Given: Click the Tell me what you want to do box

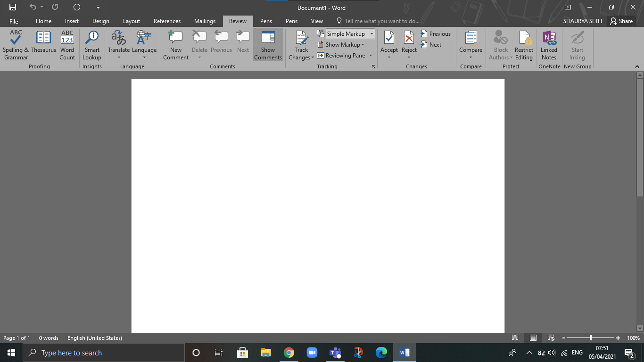Looking at the screenshot, I should [378, 21].
